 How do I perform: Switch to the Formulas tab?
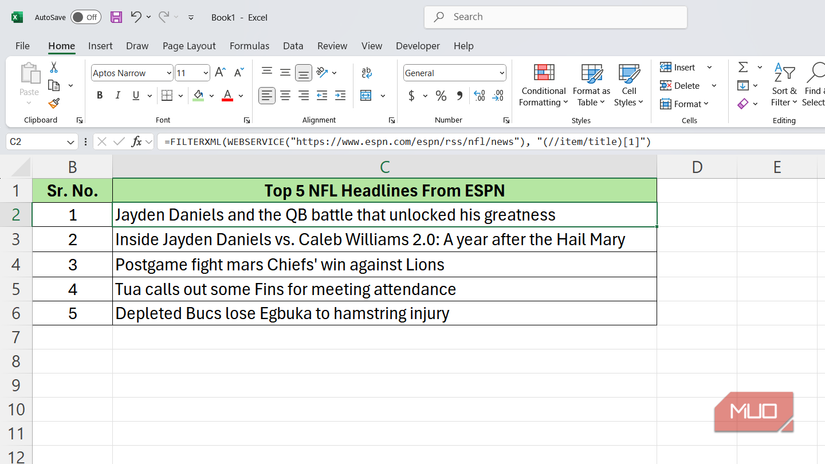click(x=249, y=46)
